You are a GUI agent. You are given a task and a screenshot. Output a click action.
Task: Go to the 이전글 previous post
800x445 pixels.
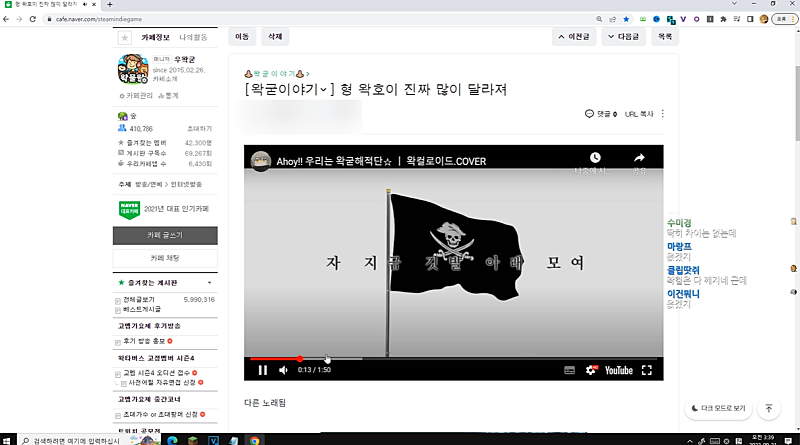tap(574, 37)
